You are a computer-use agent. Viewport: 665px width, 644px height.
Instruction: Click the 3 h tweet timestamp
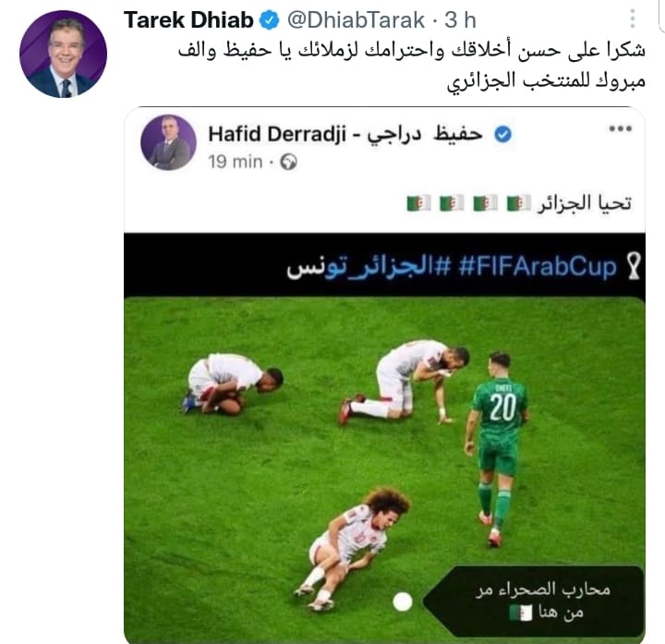click(460, 20)
